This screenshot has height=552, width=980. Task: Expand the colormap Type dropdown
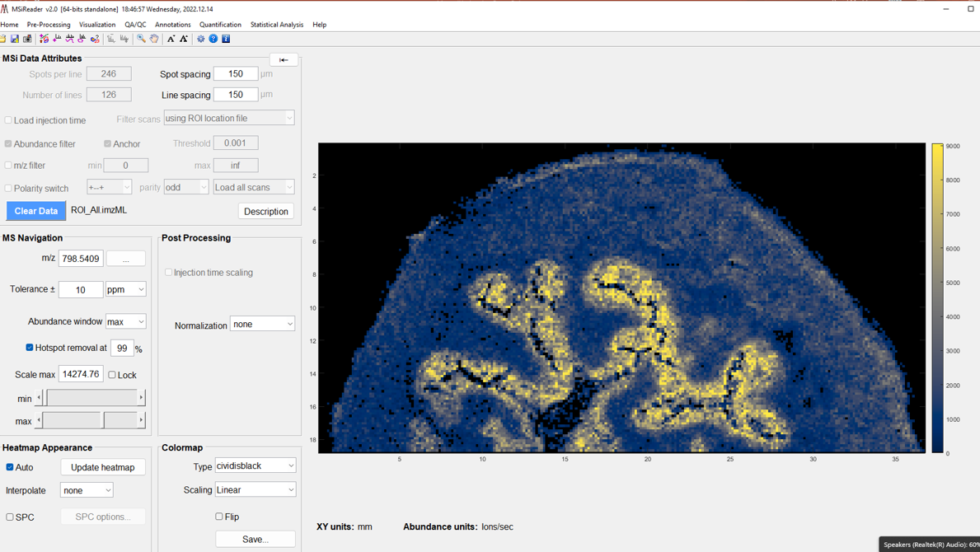point(256,466)
